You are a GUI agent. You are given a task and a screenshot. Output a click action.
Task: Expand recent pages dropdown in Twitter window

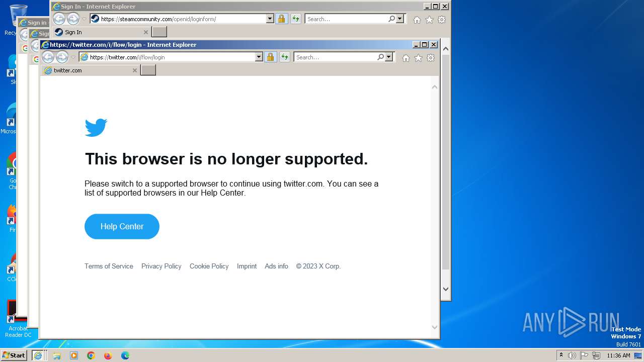pos(73,57)
